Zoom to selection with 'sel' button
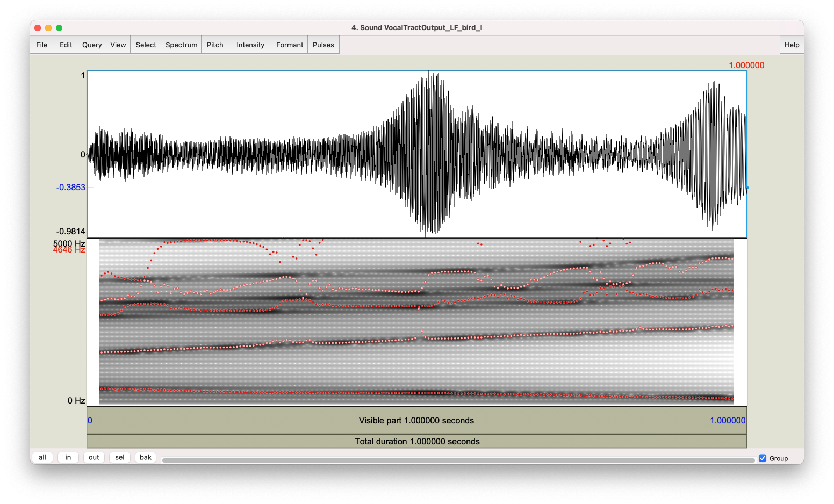The image size is (834, 504). [120, 458]
